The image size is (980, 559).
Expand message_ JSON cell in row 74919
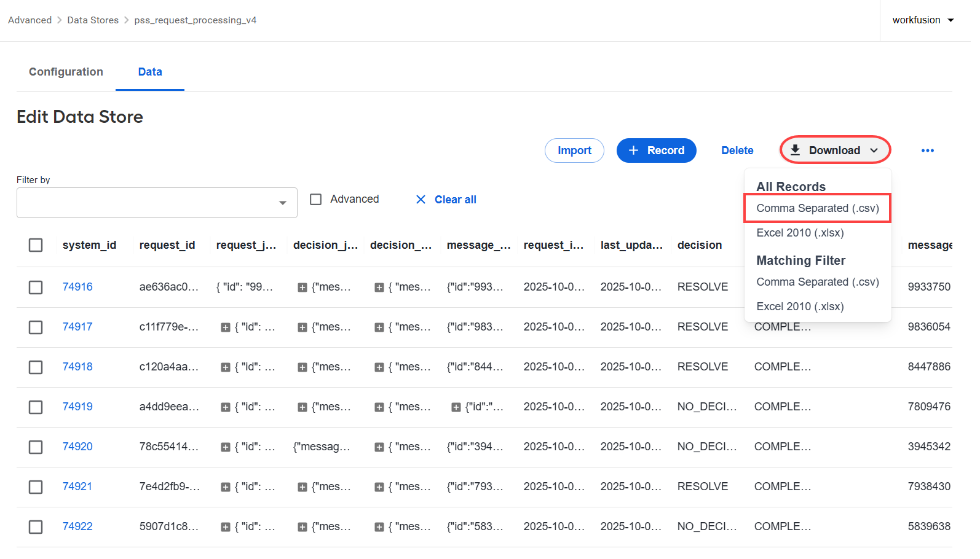456,407
